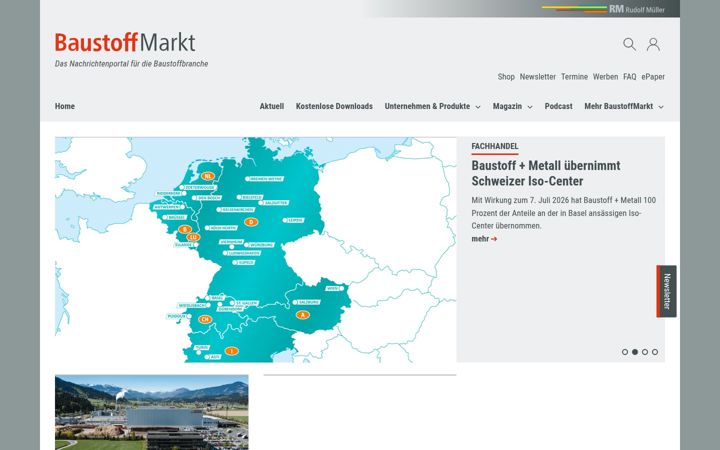Click the red arrow next to mehr
The height and width of the screenshot is (450, 720).
click(494, 239)
